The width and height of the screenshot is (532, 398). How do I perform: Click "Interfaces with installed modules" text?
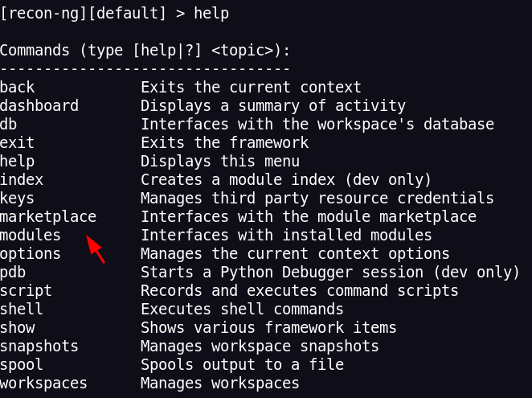(x=286, y=236)
